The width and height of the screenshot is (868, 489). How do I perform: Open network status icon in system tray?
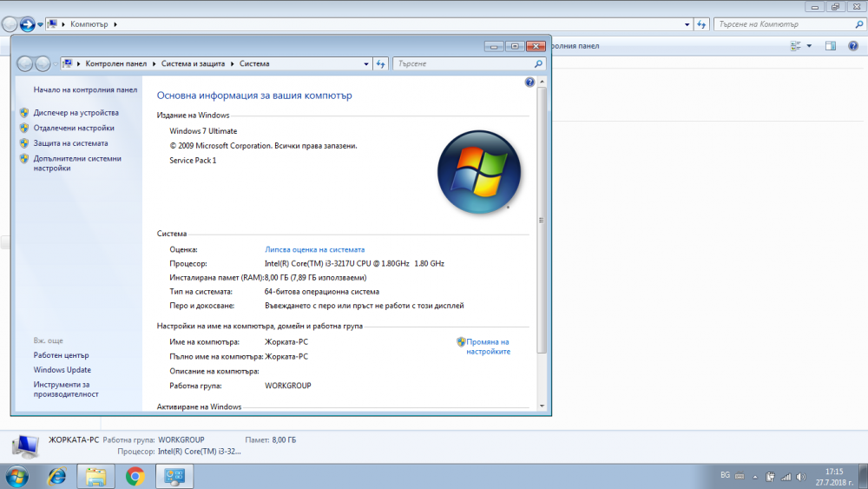click(x=786, y=477)
